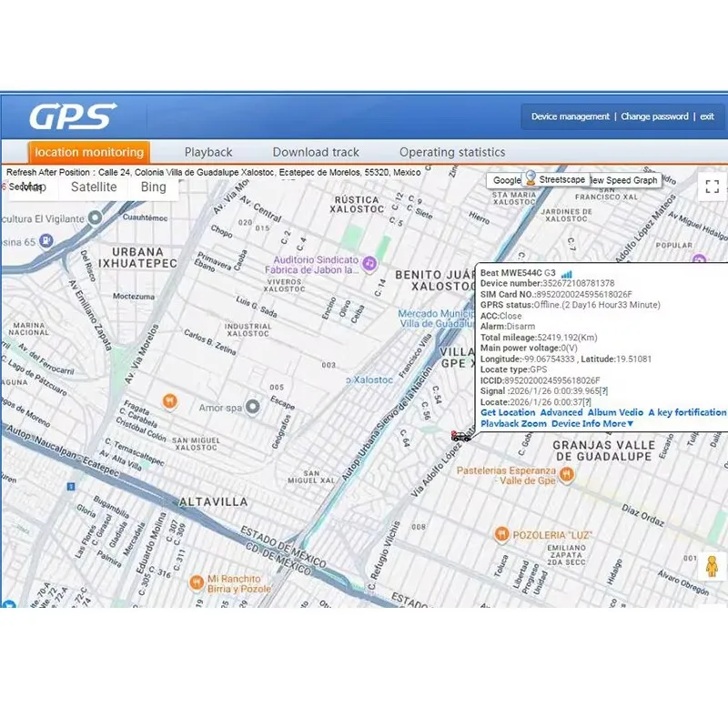
Task: Click the Total mileage value
Action: coord(567,338)
